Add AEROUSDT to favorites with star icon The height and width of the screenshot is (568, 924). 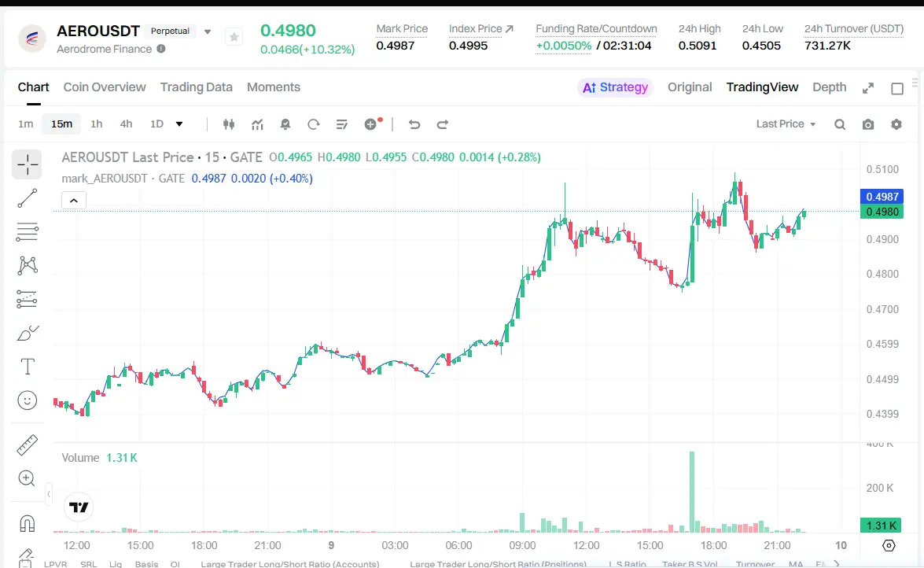coord(234,37)
